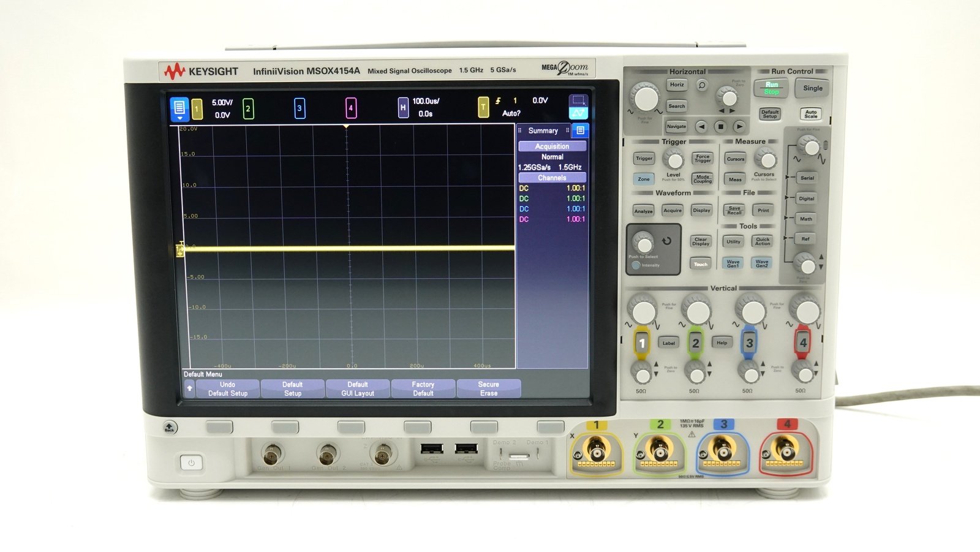This screenshot has height=552, width=980.
Task: Click the navigate forward play button
Action: point(740,126)
